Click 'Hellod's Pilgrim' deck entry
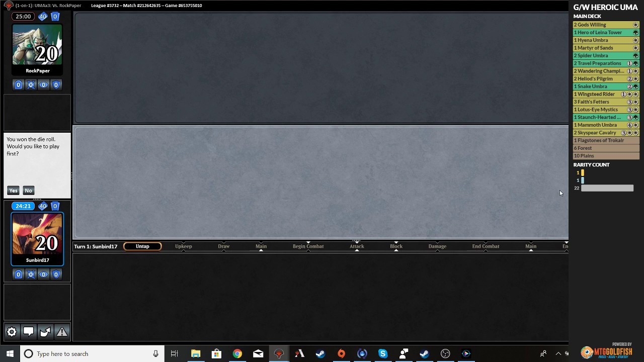 point(606,79)
